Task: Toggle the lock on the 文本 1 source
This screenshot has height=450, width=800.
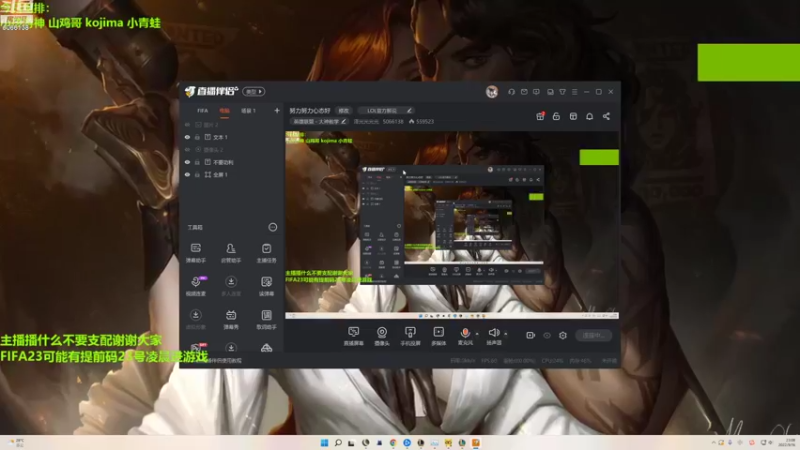Action: click(197, 137)
